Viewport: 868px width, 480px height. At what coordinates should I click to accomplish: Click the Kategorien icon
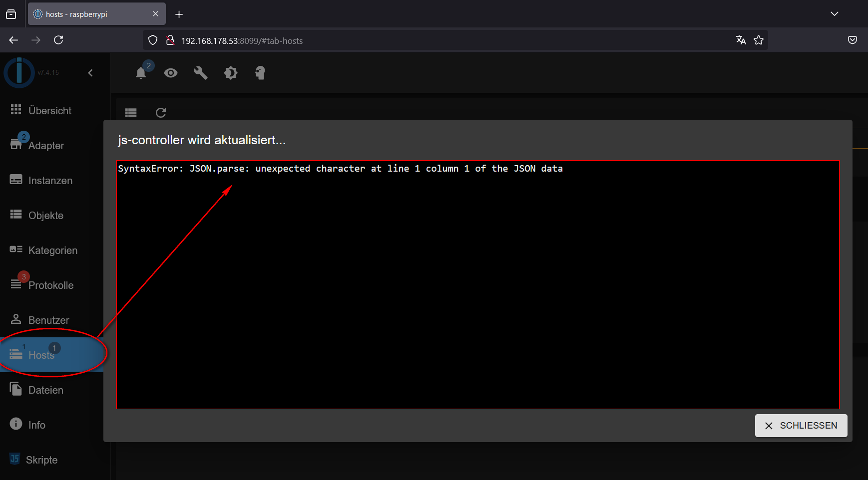click(16, 249)
